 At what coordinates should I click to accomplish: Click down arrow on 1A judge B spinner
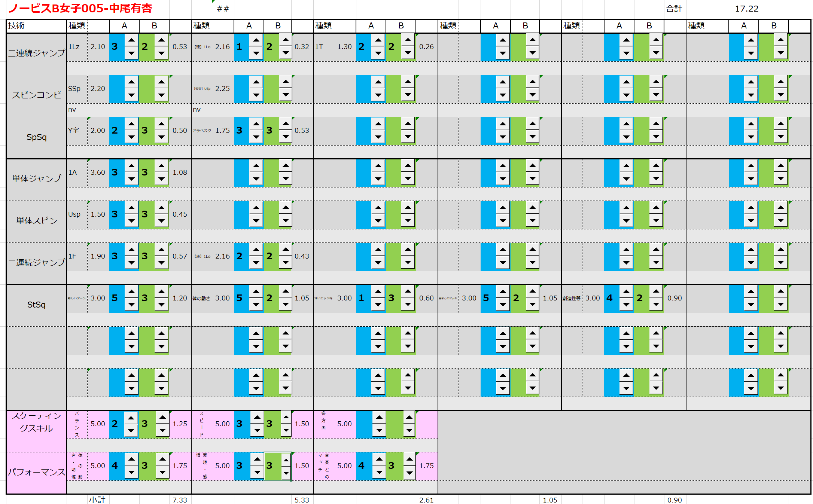coord(161,179)
